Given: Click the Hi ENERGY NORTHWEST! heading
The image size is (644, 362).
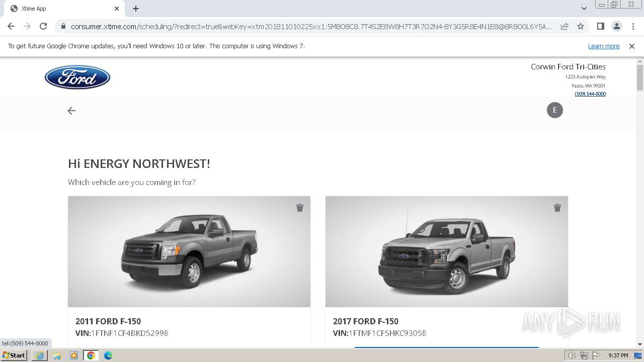Looking at the screenshot, I should pos(139,164).
